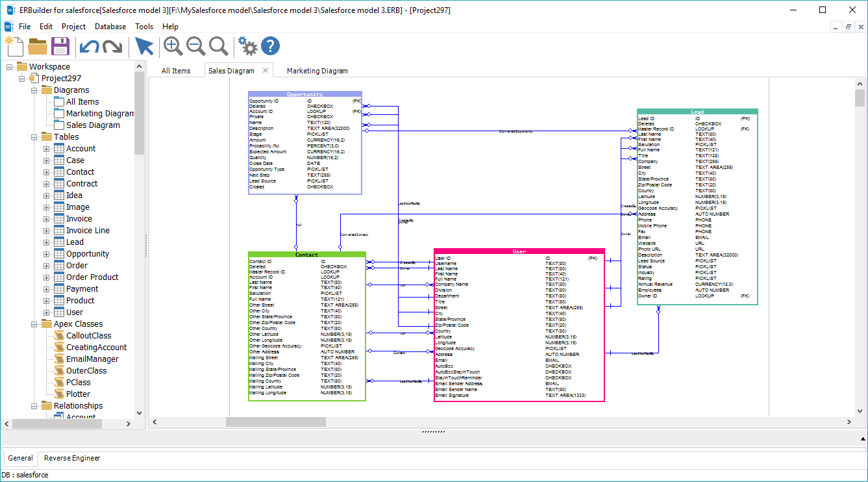Expand the Contact table node
This screenshot has width=868, height=482.
(x=46, y=172)
